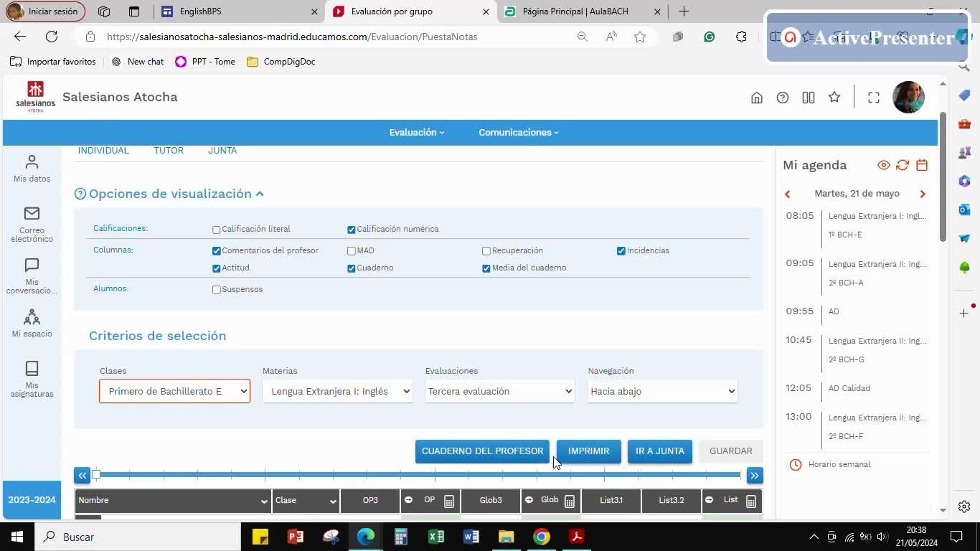
Task: Switch to the INDIVIDUAL tab
Action: 103,151
